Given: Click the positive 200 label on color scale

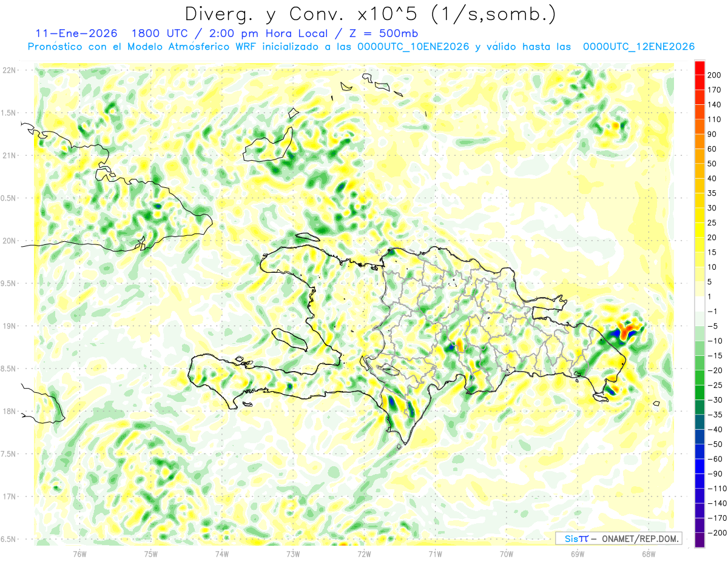Looking at the screenshot, I should coord(715,75).
